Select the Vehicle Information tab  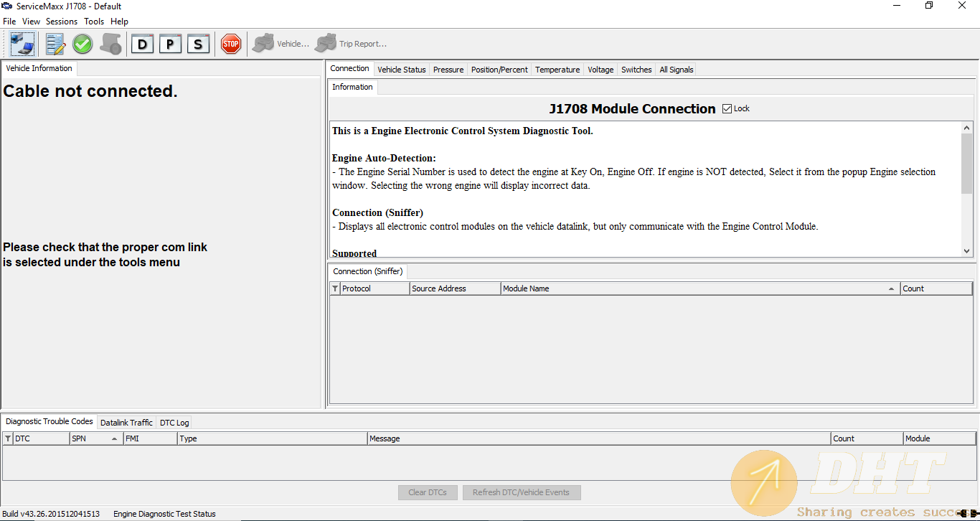[39, 68]
